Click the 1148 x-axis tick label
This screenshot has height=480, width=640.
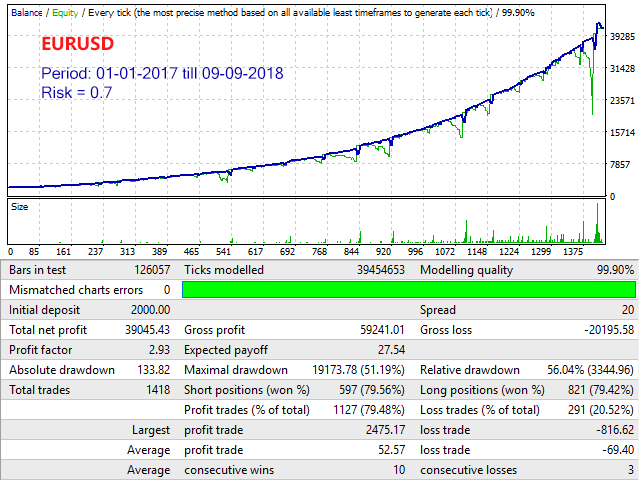point(477,252)
